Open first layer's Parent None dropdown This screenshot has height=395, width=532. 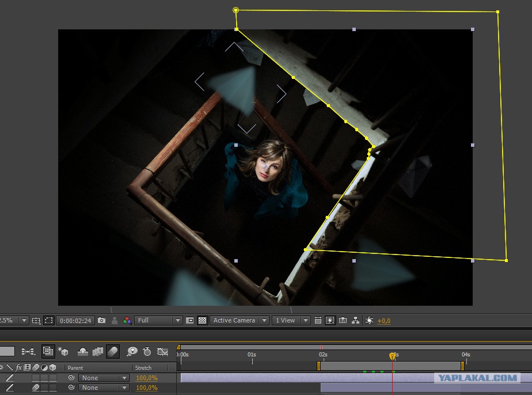pyautogui.click(x=104, y=378)
